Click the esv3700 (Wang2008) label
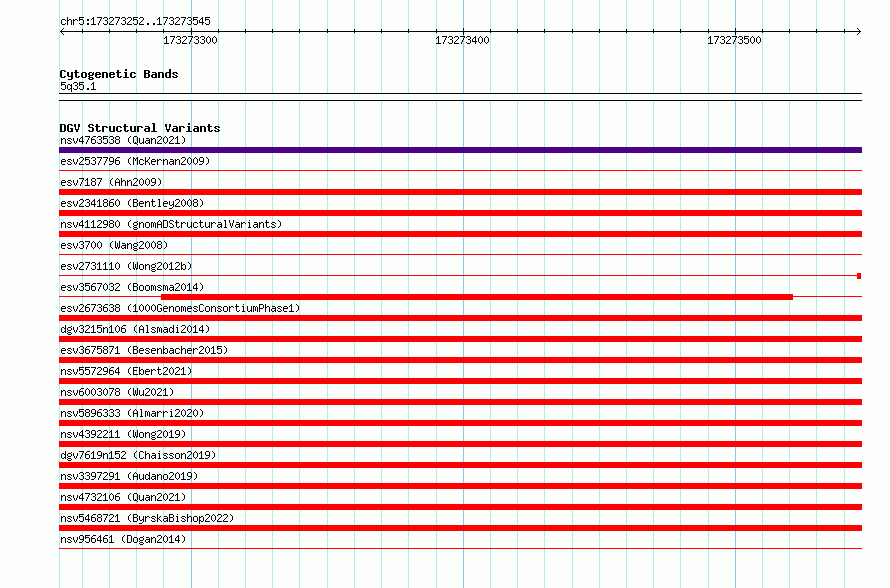 coord(114,245)
